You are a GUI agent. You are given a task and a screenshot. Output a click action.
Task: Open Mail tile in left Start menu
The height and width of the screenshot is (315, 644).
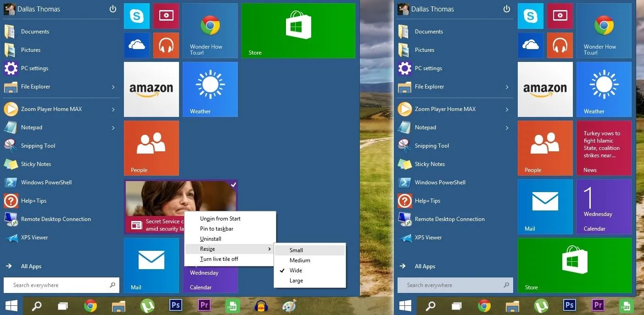point(151,265)
